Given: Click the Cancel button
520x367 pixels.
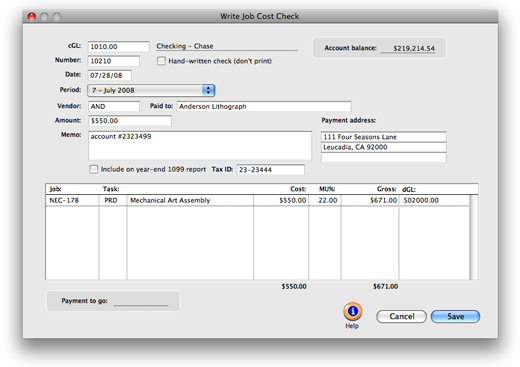Looking at the screenshot, I should [401, 316].
